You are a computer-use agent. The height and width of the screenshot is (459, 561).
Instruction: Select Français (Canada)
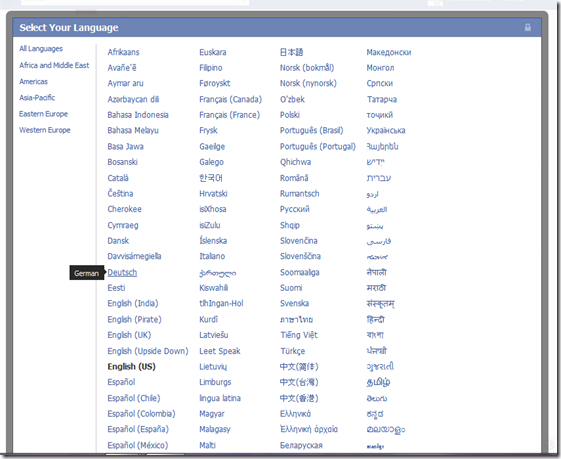pyautogui.click(x=230, y=99)
